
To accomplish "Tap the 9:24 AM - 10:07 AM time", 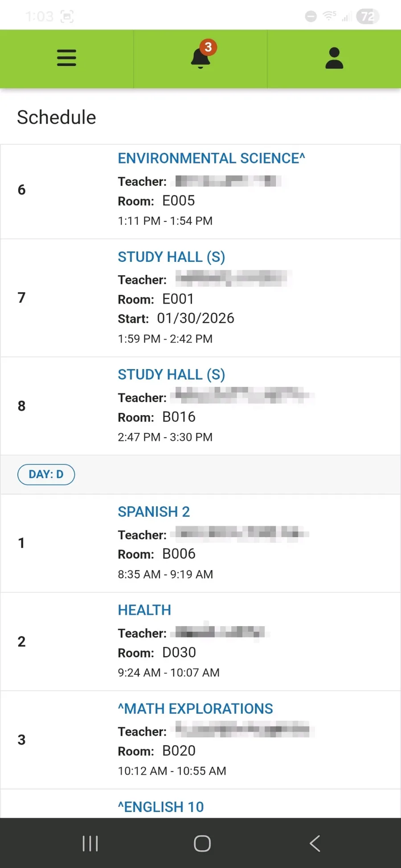I will 168,672.
